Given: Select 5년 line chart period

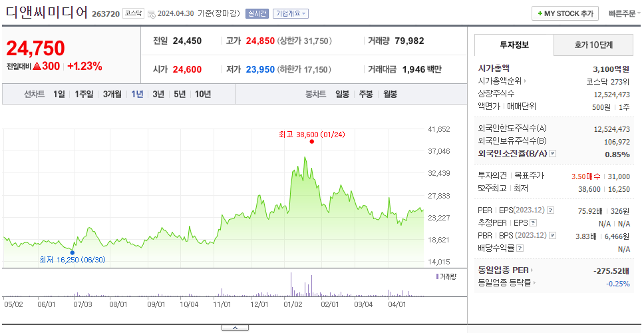Looking at the screenshot, I should pos(180,94).
